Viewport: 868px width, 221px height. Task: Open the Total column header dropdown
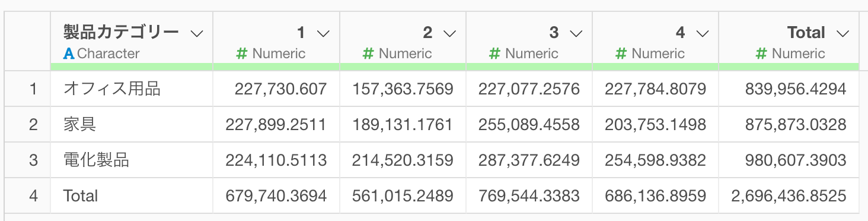point(843,33)
